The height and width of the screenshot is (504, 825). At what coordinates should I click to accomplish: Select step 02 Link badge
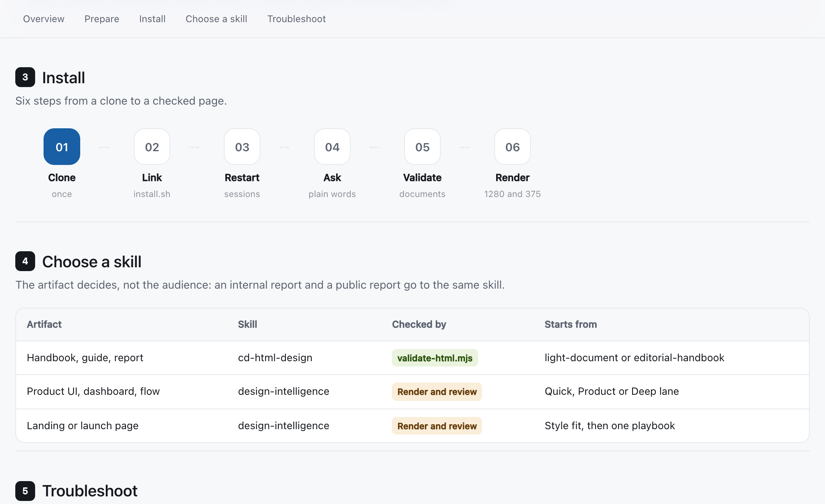[152, 147]
